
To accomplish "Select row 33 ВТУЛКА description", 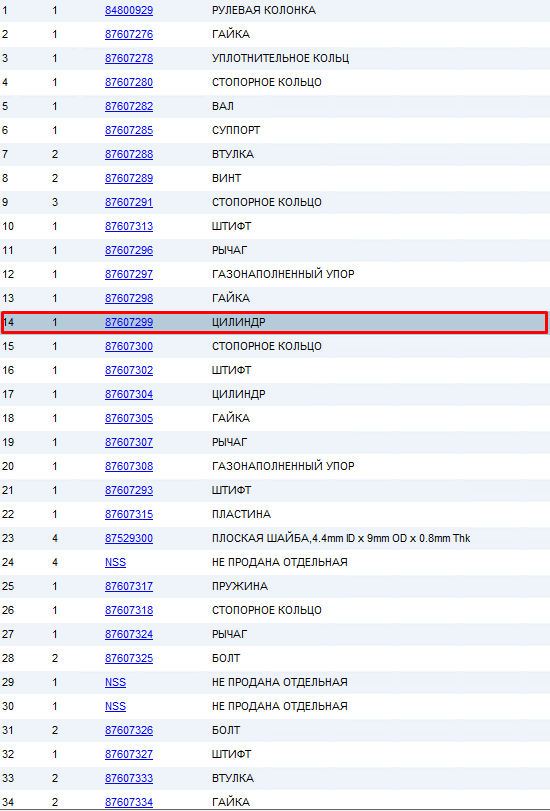I will click(233, 778).
